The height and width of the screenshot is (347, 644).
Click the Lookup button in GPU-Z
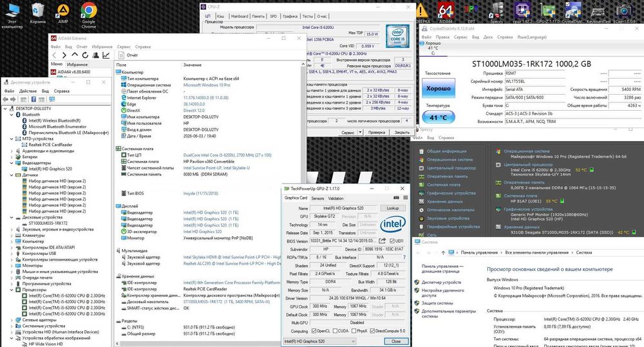coord(393,208)
